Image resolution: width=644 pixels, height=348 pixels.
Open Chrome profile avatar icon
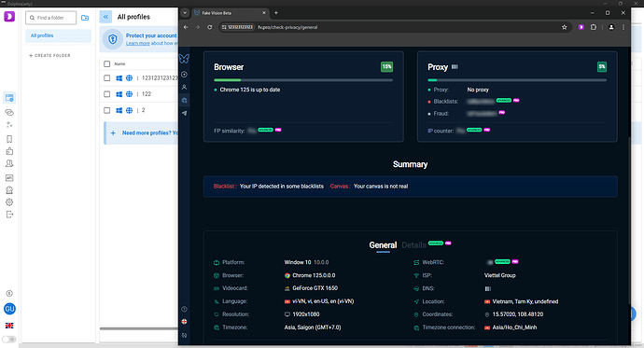[x=611, y=27]
